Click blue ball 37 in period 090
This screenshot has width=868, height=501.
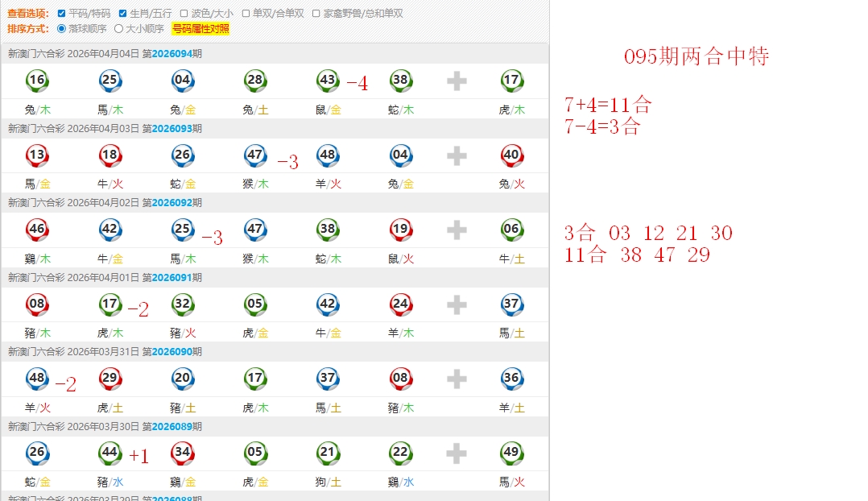point(328,379)
